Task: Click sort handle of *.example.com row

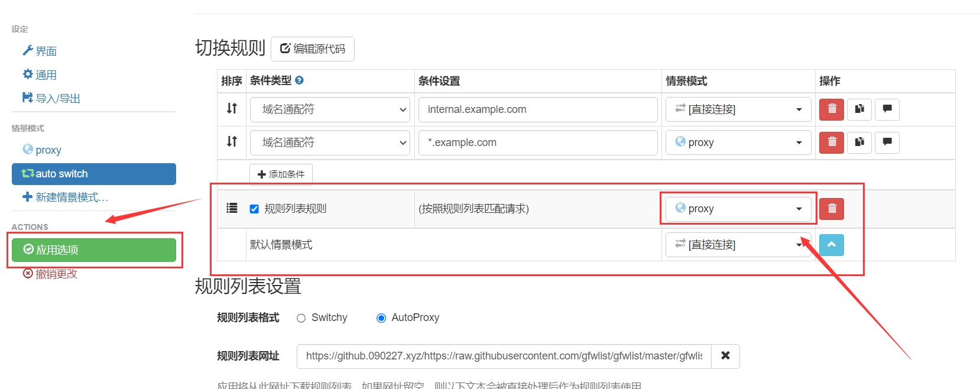Action: [x=232, y=142]
